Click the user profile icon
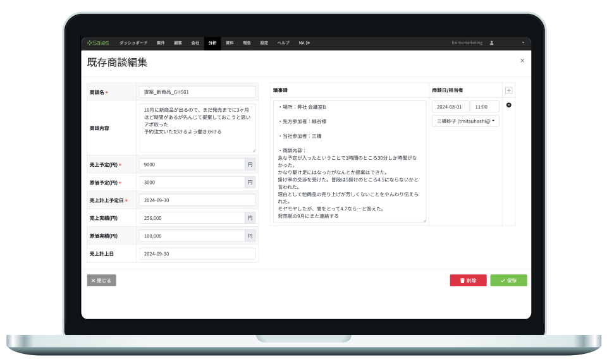 click(492, 43)
